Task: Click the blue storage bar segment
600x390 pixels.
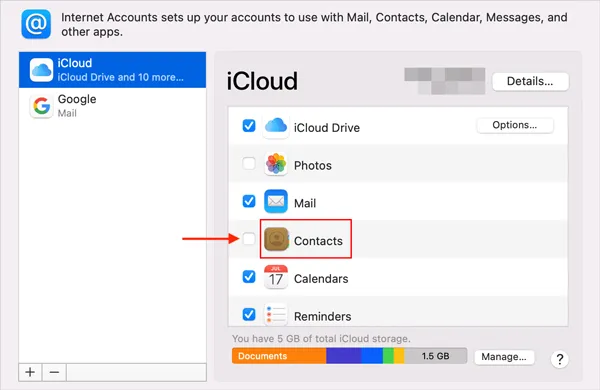Action: [372, 356]
